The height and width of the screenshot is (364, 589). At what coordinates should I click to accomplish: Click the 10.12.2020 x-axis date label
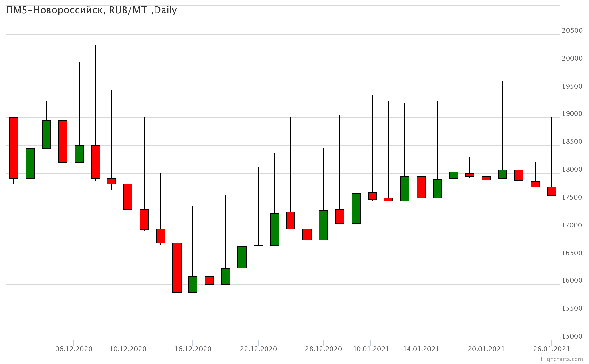pyautogui.click(x=128, y=349)
